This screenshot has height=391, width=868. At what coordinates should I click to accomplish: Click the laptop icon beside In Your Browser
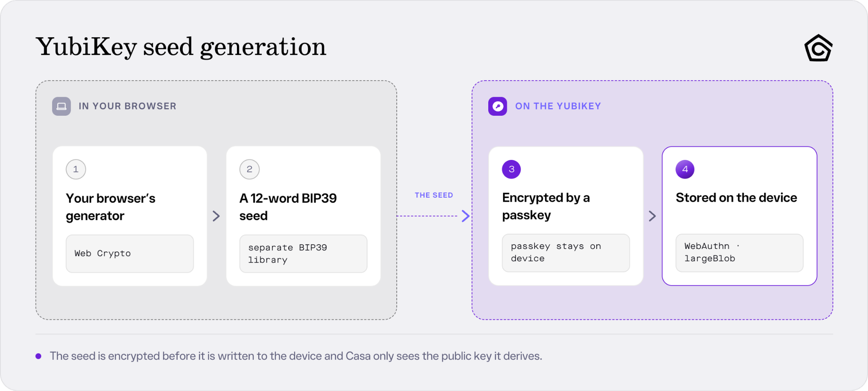point(62,106)
